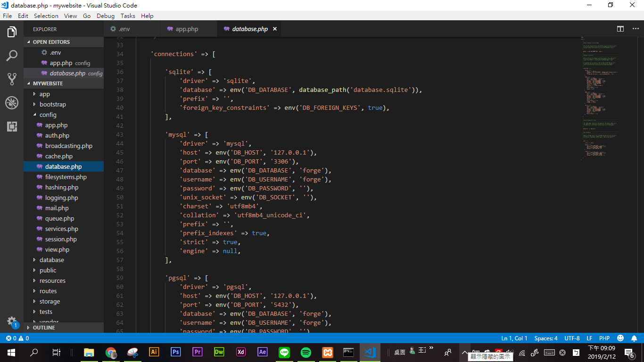Open Adobe XD from the taskbar
Viewport: 644px width, 362px height.
[x=240, y=352]
